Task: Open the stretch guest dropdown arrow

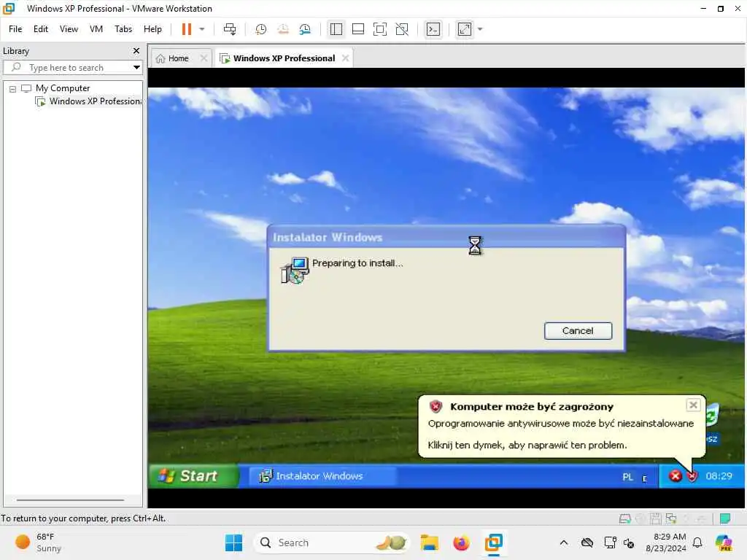Action: click(480, 29)
